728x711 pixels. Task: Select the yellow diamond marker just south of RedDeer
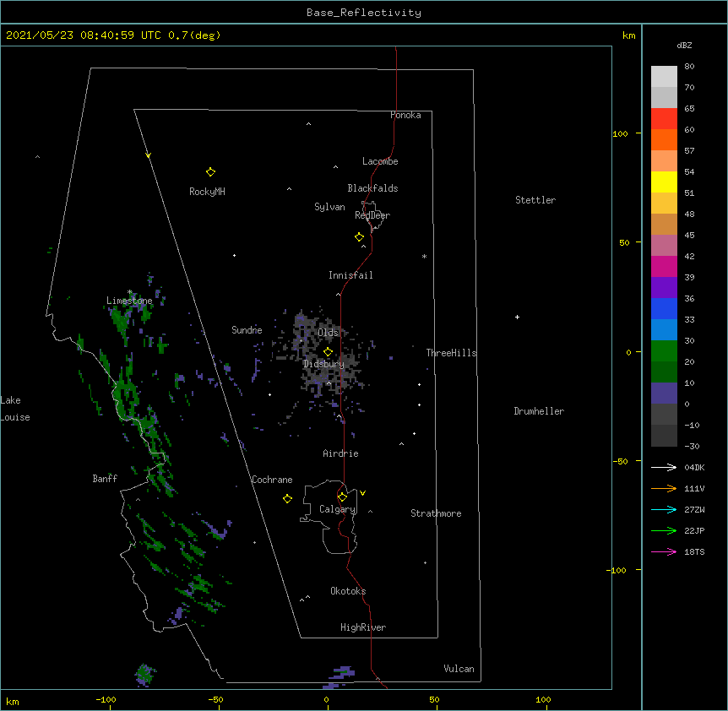tap(360, 237)
